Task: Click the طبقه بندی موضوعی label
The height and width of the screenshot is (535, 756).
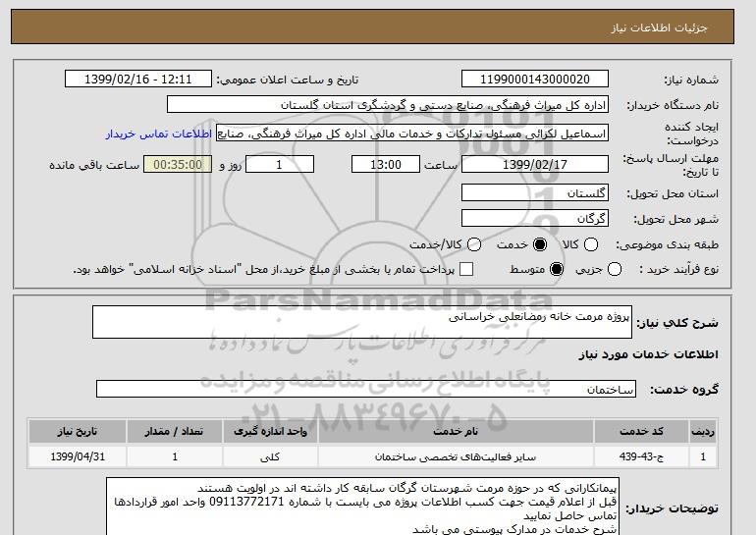Action: click(667, 244)
